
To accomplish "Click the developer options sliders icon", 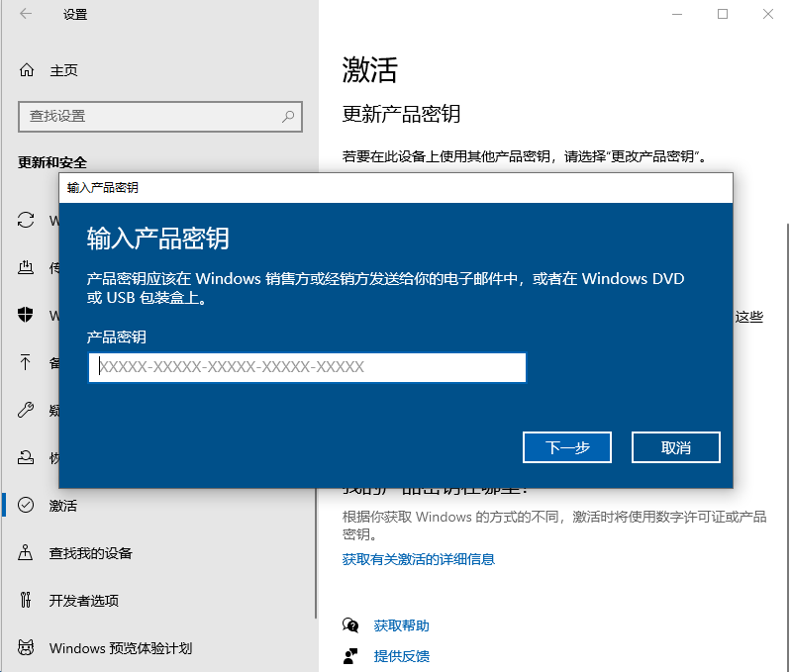I will coord(27,601).
